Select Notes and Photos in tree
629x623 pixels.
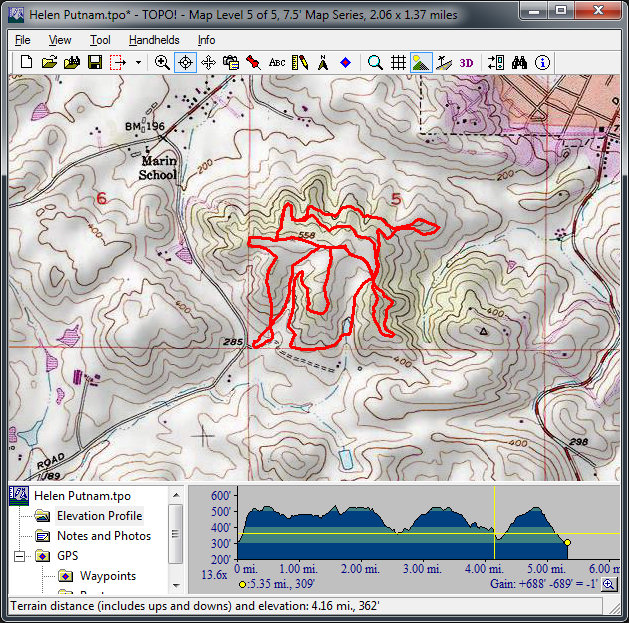pos(103,536)
